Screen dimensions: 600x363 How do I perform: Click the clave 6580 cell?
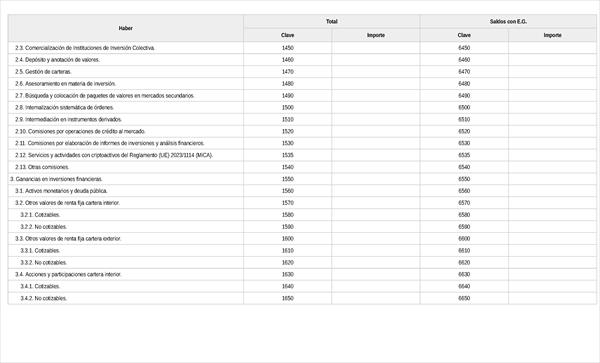[464, 215]
